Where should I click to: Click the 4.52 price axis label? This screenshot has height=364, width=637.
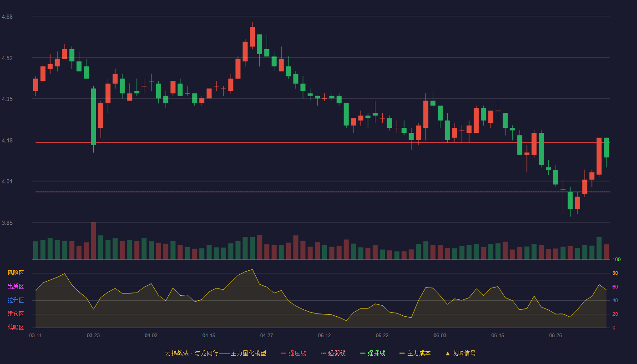pyautogui.click(x=7, y=58)
